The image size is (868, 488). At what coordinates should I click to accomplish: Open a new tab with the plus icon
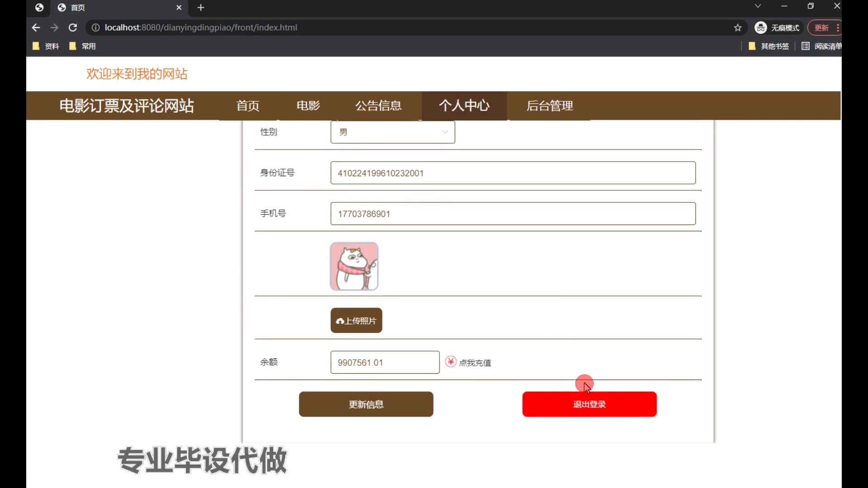[201, 8]
